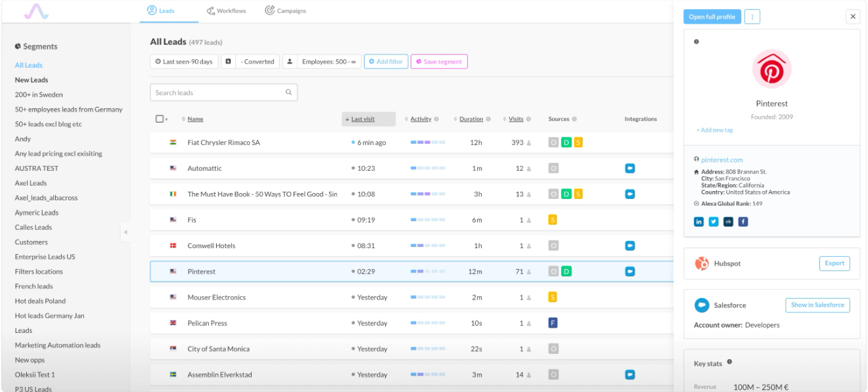Click the Add new tag link

715,130
